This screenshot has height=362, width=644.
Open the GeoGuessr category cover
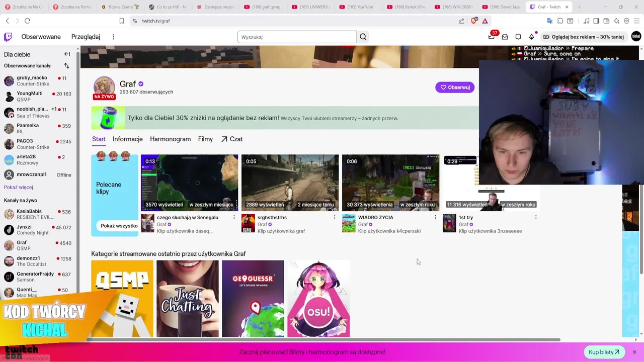click(253, 299)
